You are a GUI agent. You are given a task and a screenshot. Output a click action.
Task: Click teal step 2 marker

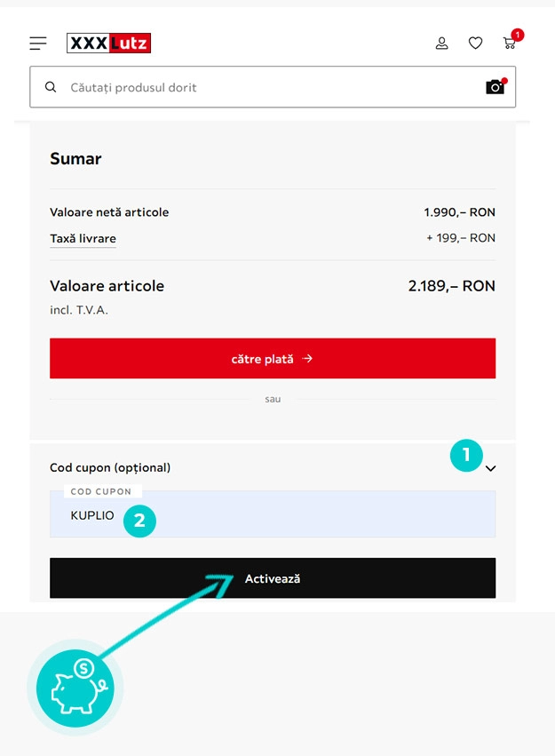click(139, 521)
